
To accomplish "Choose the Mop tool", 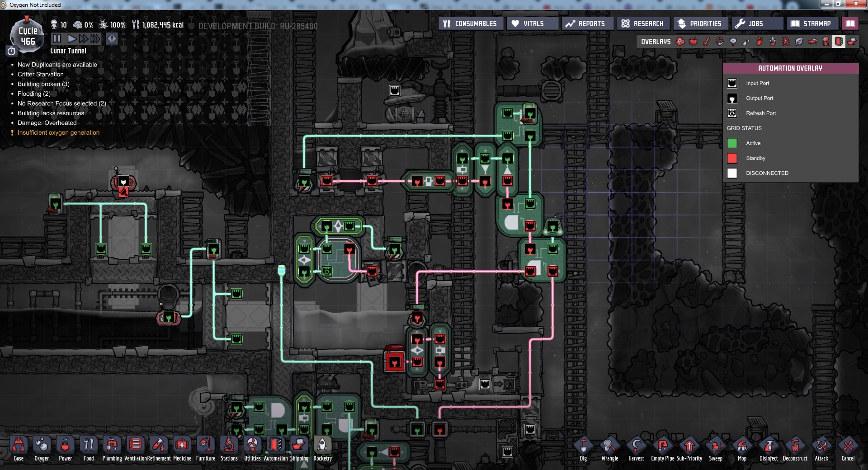I will [x=742, y=446].
